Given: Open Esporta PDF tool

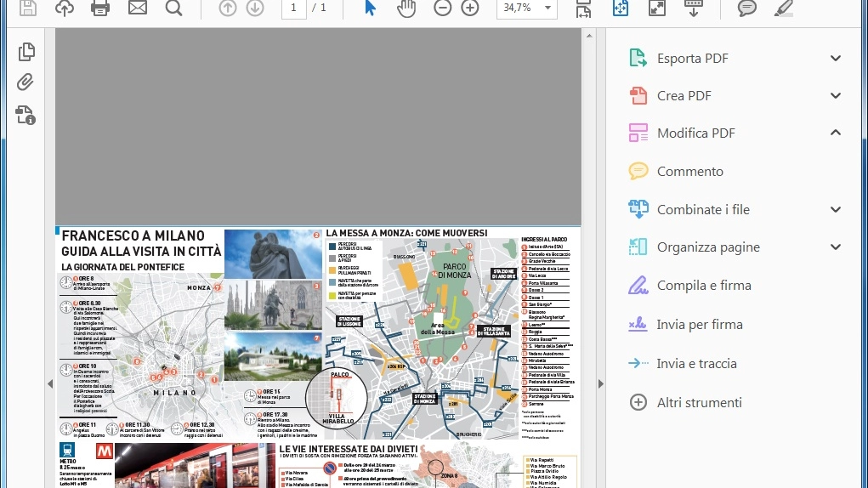Looking at the screenshot, I should tap(692, 58).
